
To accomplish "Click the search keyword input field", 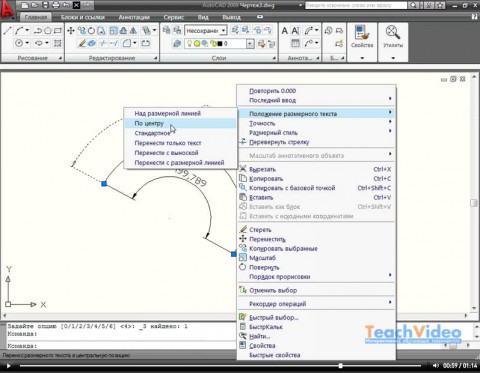I will [x=356, y=5].
